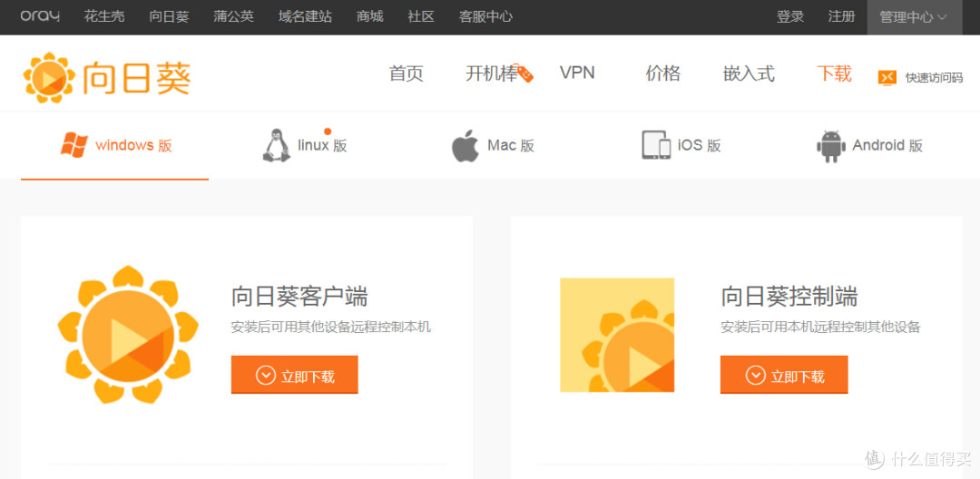Screen dimensions: 980x479
Task: Click the orange tag icon beside 开机棒
Action: point(525,73)
